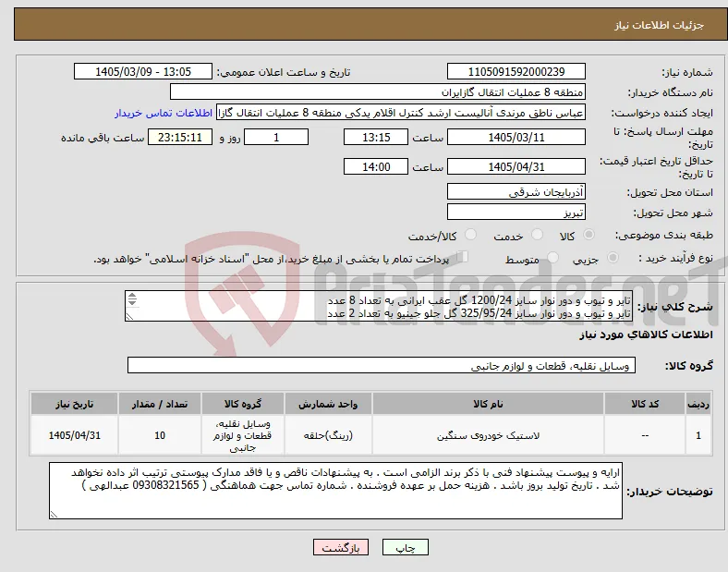The width and height of the screenshot is (728, 572).
Task: Click the تعداد / مقدار column header
Action: click(x=160, y=404)
